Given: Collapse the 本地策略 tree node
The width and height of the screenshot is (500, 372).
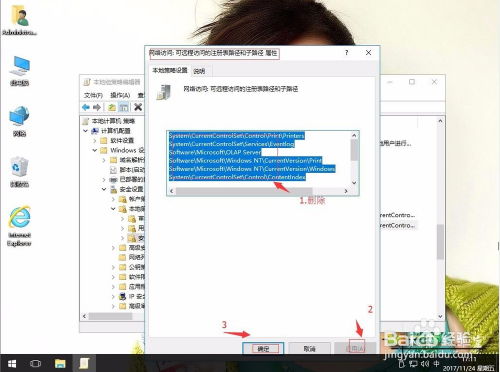Looking at the screenshot, I should pos(114,209).
